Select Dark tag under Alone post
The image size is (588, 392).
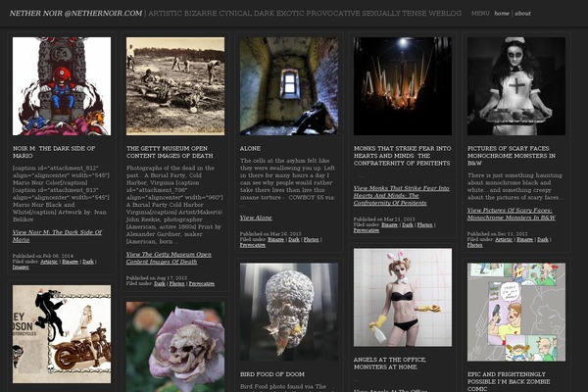coord(294,240)
